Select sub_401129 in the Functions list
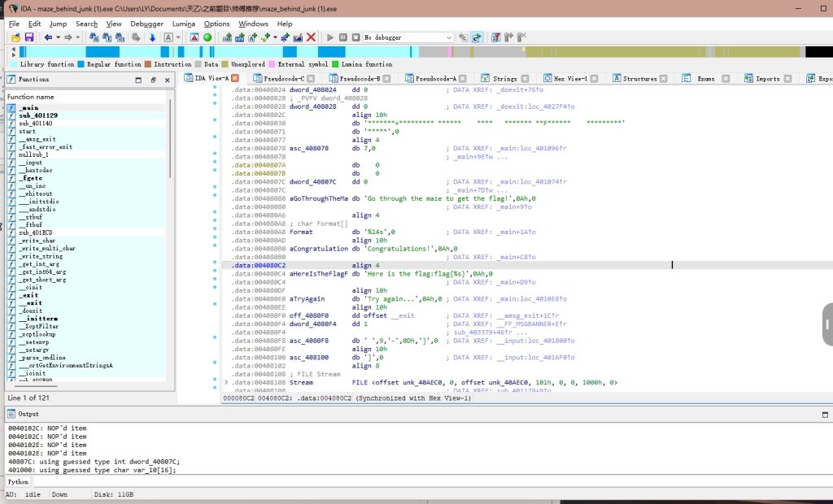This screenshot has width=833, height=504. tap(37, 115)
